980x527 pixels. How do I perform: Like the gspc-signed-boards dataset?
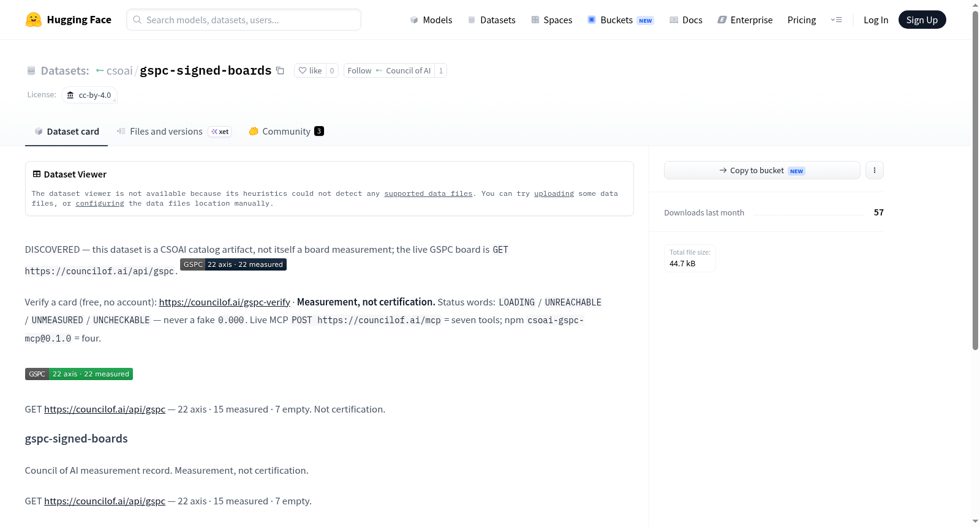tap(310, 70)
